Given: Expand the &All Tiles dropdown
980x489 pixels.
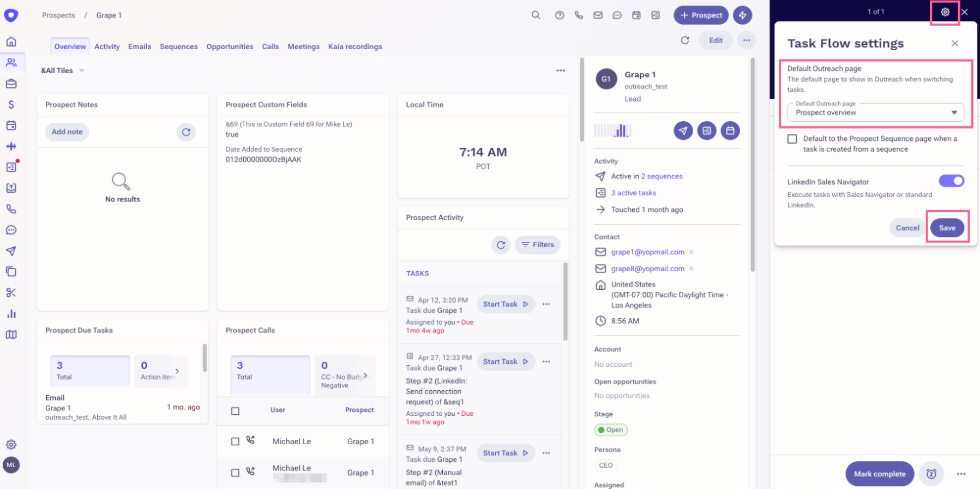Looking at the screenshot, I should pyautogui.click(x=81, y=70).
